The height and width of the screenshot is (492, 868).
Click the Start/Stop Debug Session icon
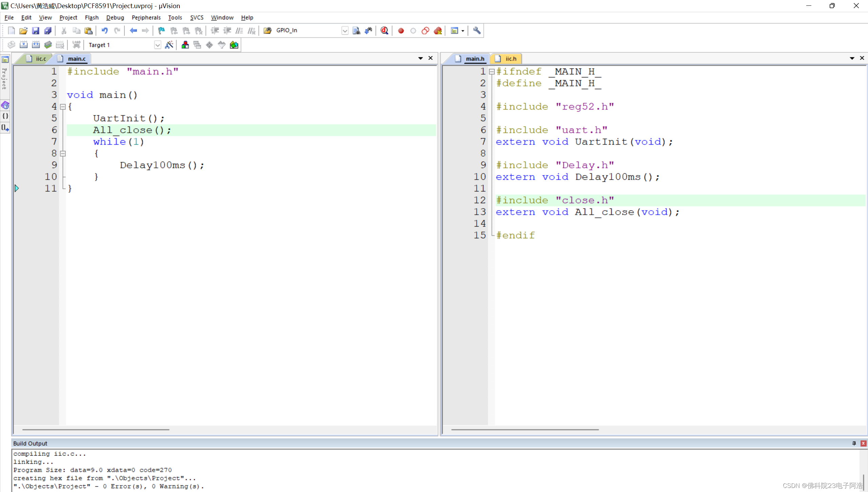coord(384,31)
